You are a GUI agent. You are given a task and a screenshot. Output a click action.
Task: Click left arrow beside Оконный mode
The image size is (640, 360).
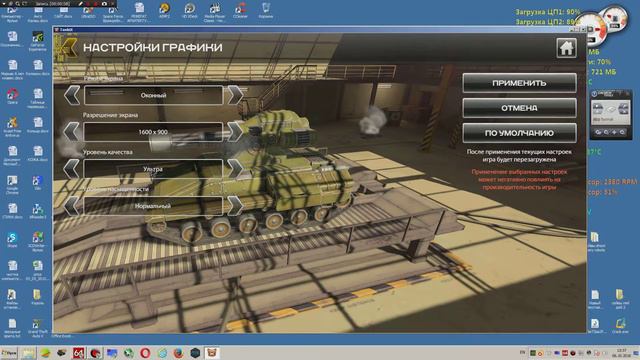tap(72, 95)
